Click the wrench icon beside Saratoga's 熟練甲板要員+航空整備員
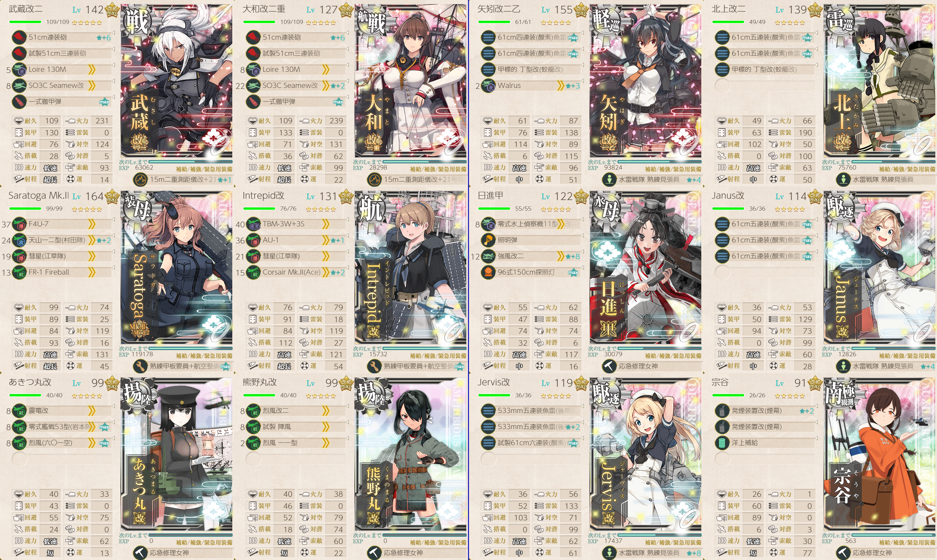The width and height of the screenshot is (937, 560). [x=141, y=366]
